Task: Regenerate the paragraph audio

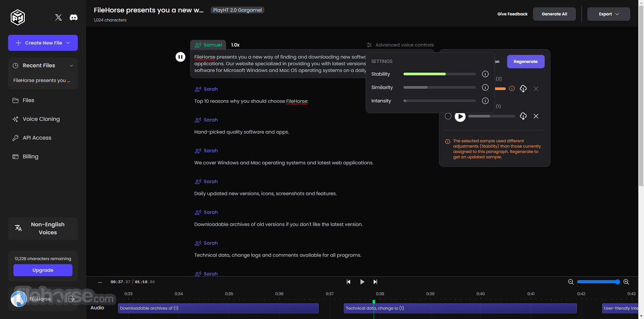Action: [525, 62]
